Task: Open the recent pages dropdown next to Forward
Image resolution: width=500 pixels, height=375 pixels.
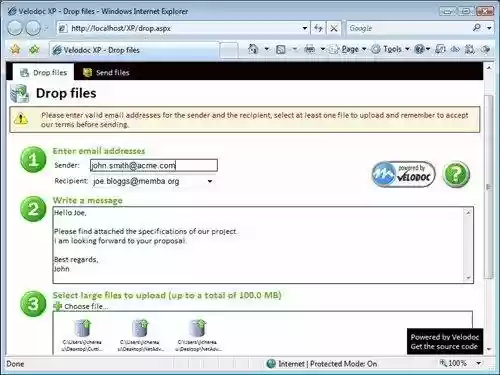Action: 46,28
